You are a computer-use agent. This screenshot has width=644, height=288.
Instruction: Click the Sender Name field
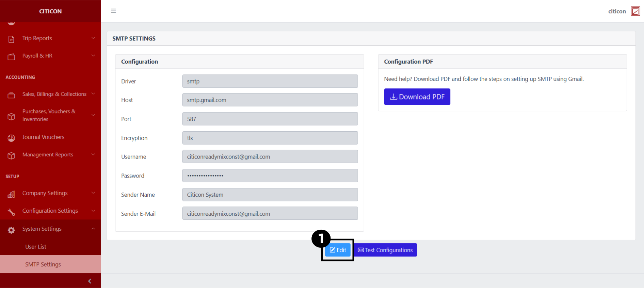tap(270, 195)
